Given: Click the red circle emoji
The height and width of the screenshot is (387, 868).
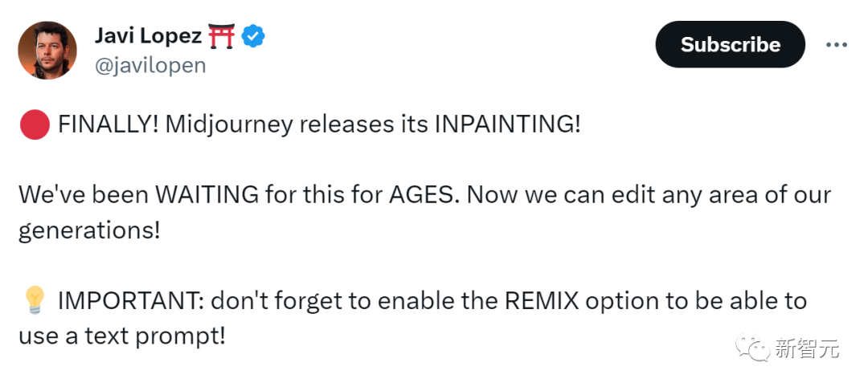Looking at the screenshot, I should tap(35, 125).
